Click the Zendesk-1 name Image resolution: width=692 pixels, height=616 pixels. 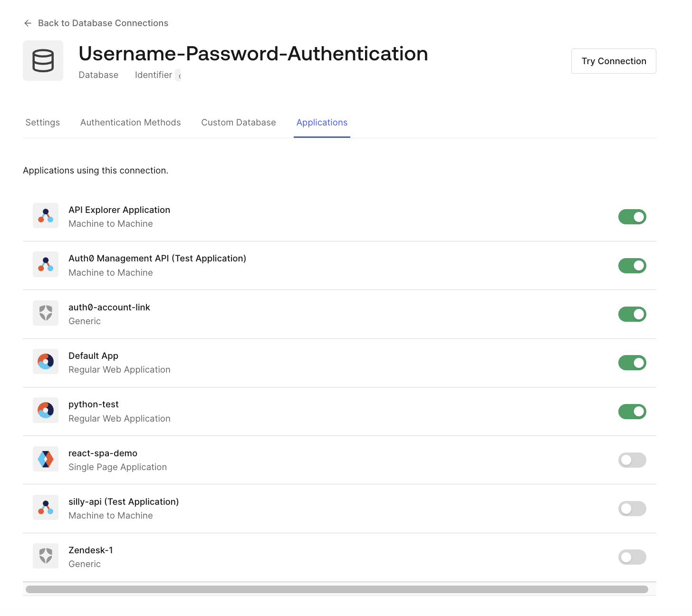click(x=91, y=550)
